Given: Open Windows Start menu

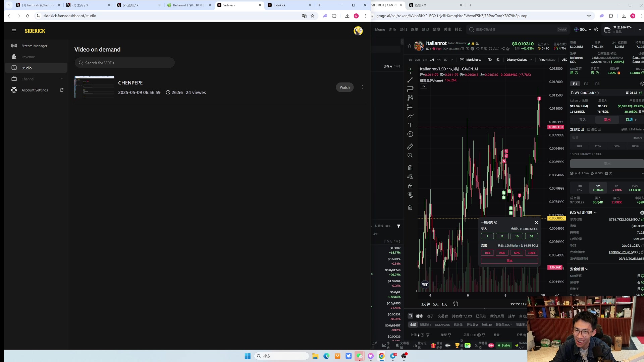Looking at the screenshot, I should point(248,356).
